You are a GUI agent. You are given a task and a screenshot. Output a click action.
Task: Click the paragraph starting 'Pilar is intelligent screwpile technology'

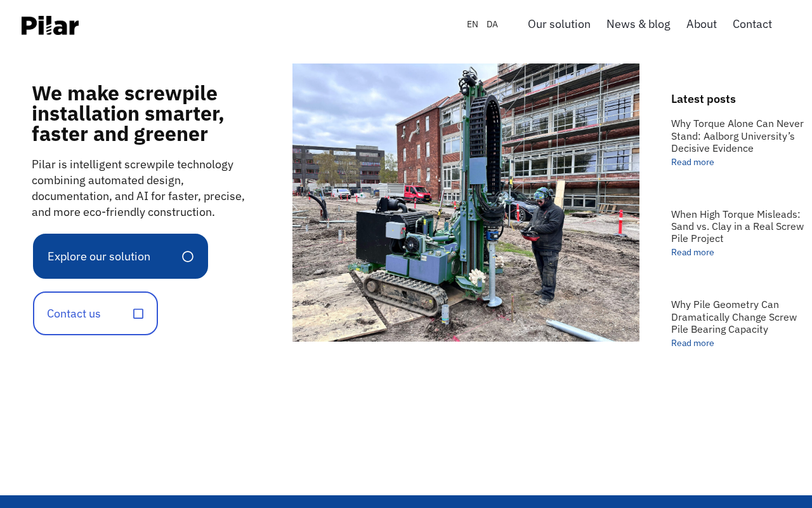tap(138, 188)
